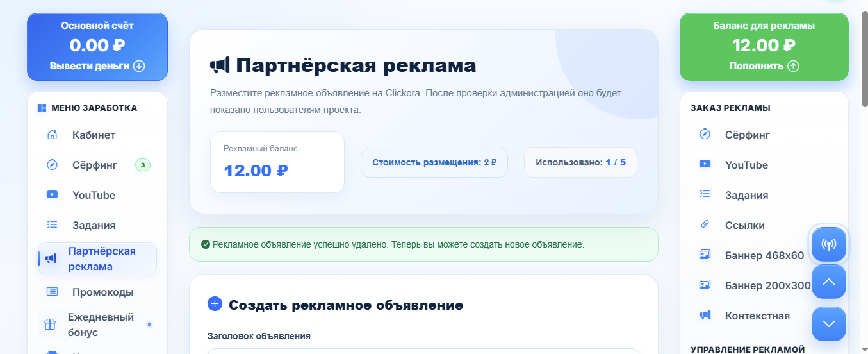The image size is (868, 354).
Task: Click the page vertical scrollbar
Action: (864, 58)
